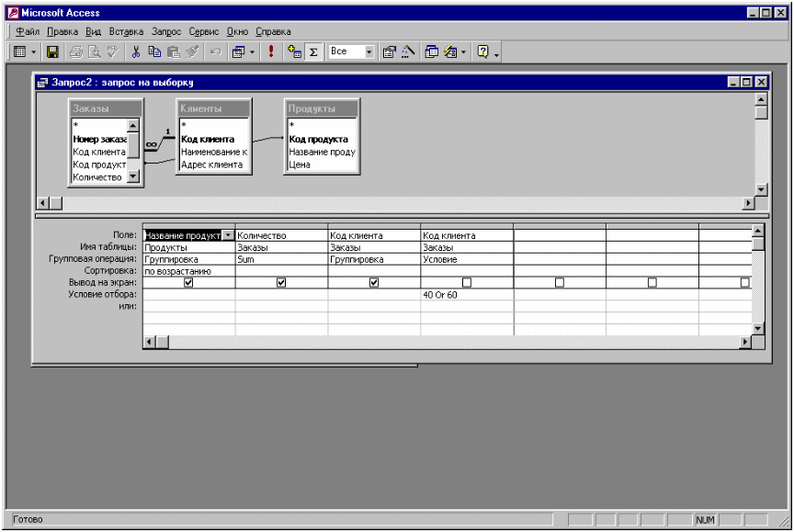The width and height of the screenshot is (794, 532).
Task: Click the Save diskette icon
Action: [x=52, y=52]
